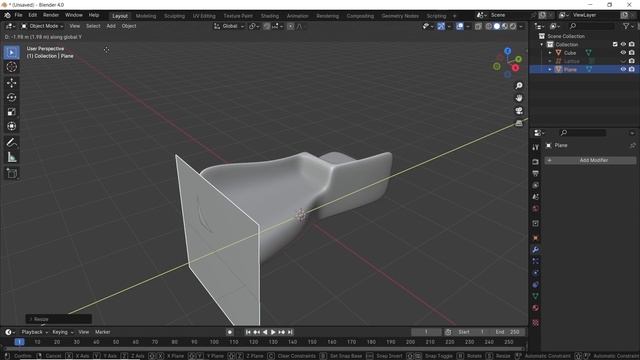Select the Rotate tool
This screenshot has width=640, height=360.
point(11,97)
